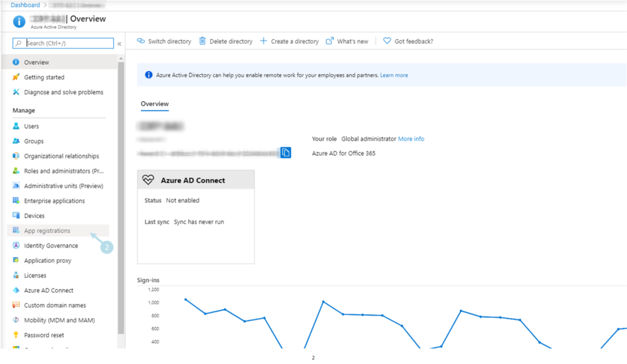This screenshot has width=627, height=364.
Task: Open App registrations menu item
Action: (58, 230)
